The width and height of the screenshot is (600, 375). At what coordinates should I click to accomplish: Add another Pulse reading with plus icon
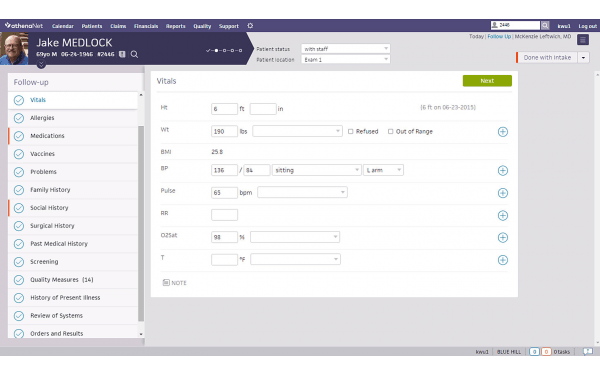(x=503, y=193)
